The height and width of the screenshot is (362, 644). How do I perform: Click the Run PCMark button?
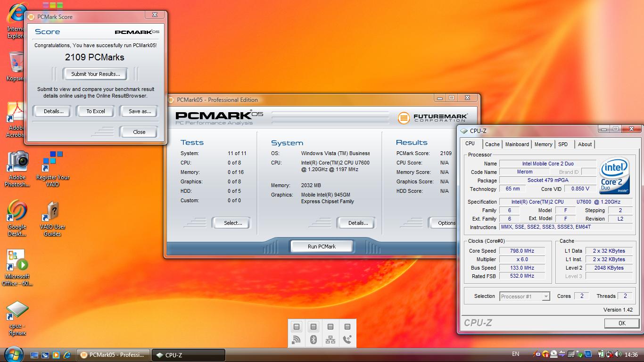[x=322, y=247]
